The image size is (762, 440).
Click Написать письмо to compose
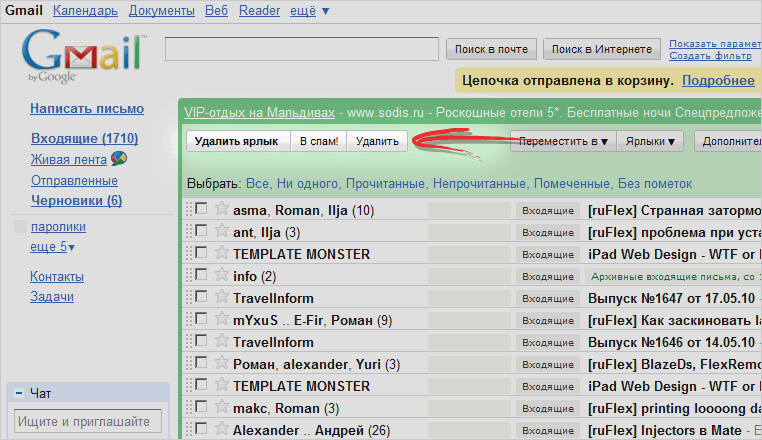[87, 108]
